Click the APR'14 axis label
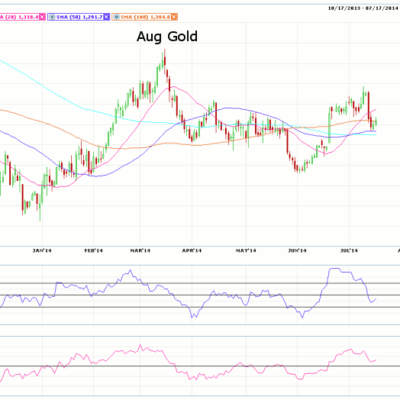 click(x=192, y=251)
